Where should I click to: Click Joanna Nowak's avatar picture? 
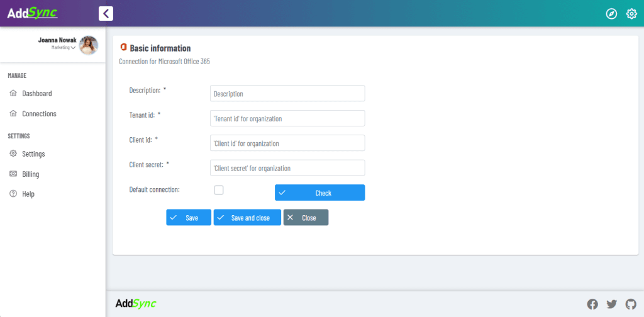(88, 45)
